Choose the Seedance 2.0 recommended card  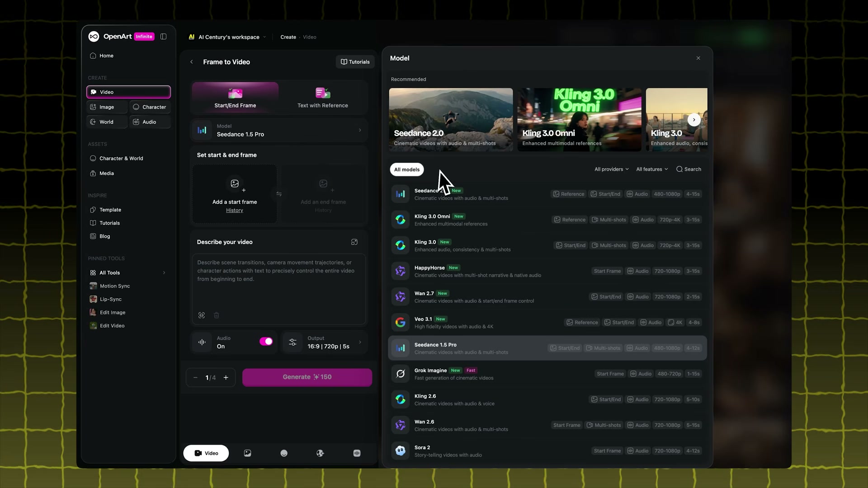point(451,120)
